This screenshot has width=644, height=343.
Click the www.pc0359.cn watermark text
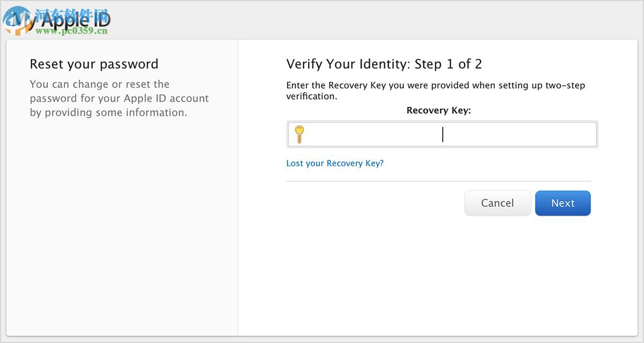(x=71, y=31)
